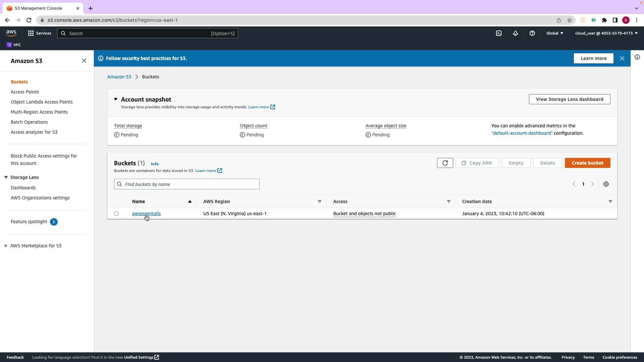The height and width of the screenshot is (362, 644).
Task: Select the awsessentials bucket radio button
Action: tap(116, 214)
